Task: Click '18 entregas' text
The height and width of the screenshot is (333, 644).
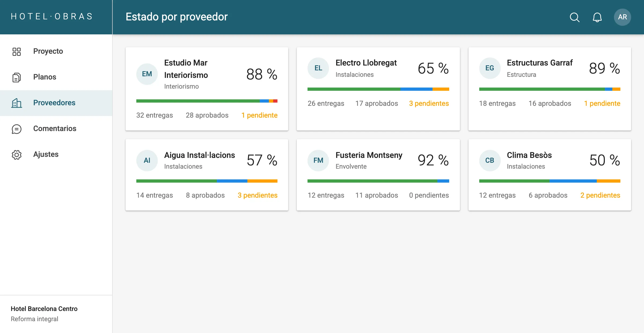Action: 497,103
